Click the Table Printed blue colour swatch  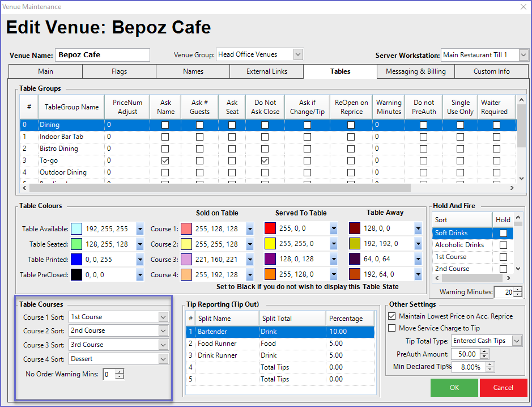(x=76, y=260)
